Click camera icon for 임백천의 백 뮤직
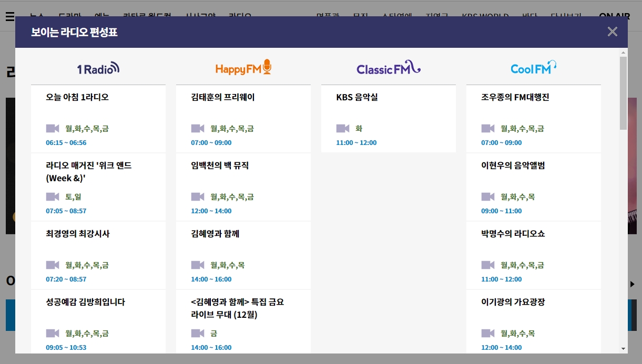Image resolution: width=642 pixels, height=364 pixels. point(197,197)
